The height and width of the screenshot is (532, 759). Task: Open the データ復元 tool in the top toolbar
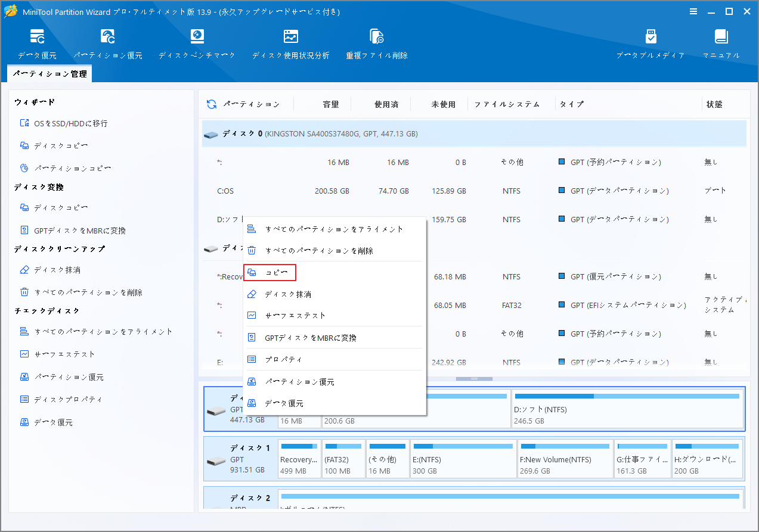pyautogui.click(x=37, y=43)
